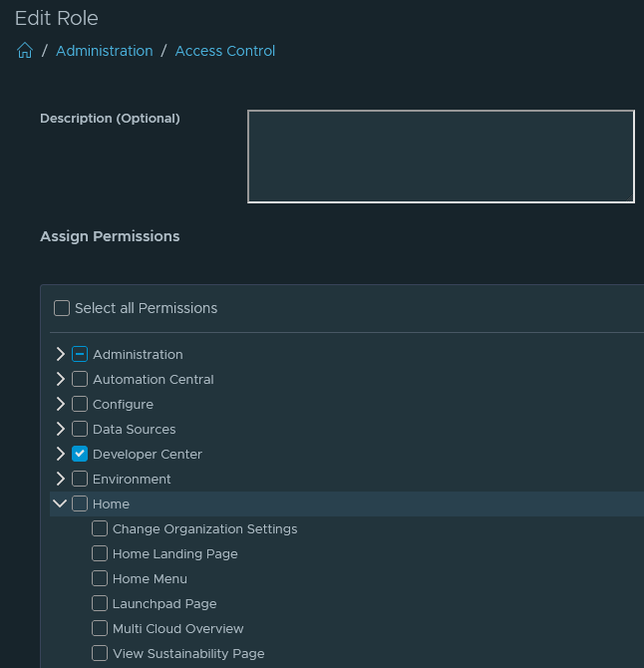Click the Description text area

click(441, 157)
